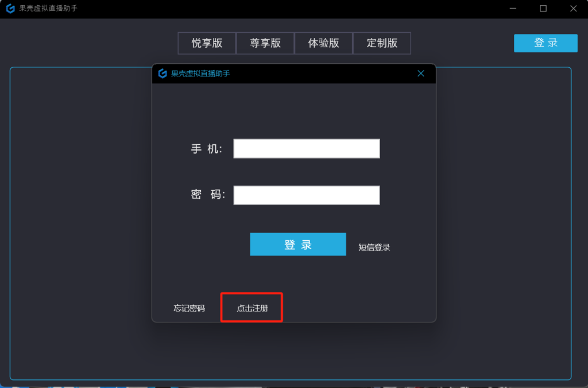Maximize the main application window
This screenshot has height=388, width=588.
[x=543, y=9]
